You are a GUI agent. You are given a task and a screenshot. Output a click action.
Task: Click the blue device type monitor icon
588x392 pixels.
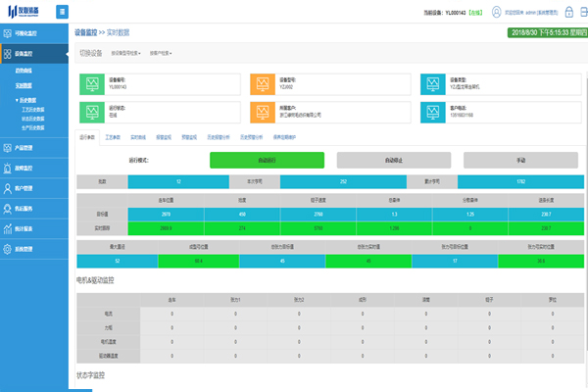(x=435, y=83)
